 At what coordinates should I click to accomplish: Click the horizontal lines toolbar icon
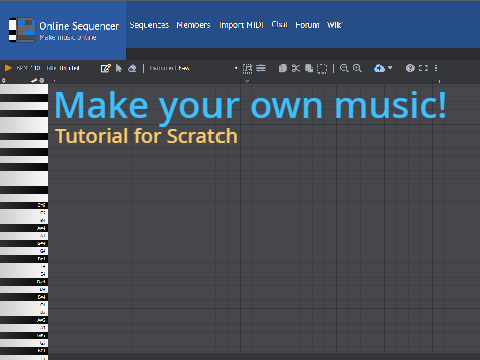click(261, 68)
